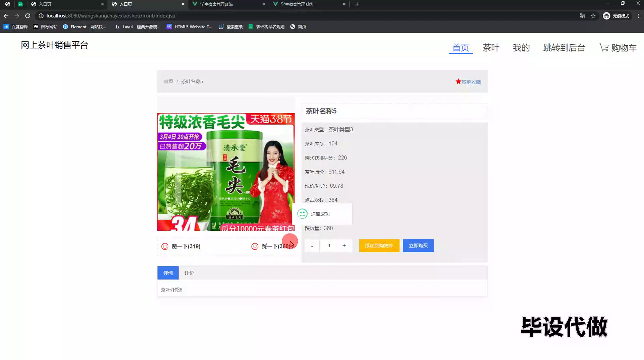Image resolution: width=644 pixels, height=360 pixels.
Task: Go to 首页 in site navigation
Action: pos(461,48)
